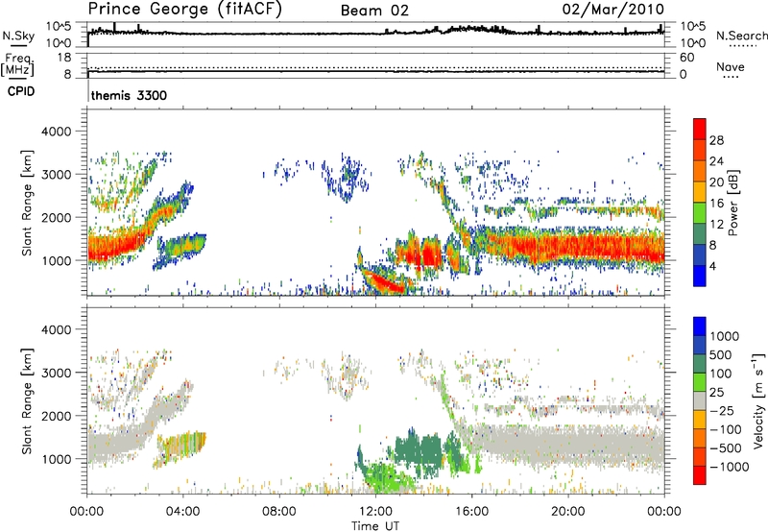Image resolution: width=768 pixels, height=532 pixels.
Task: Click the '20:00' time axis tick label
Action: (568, 512)
